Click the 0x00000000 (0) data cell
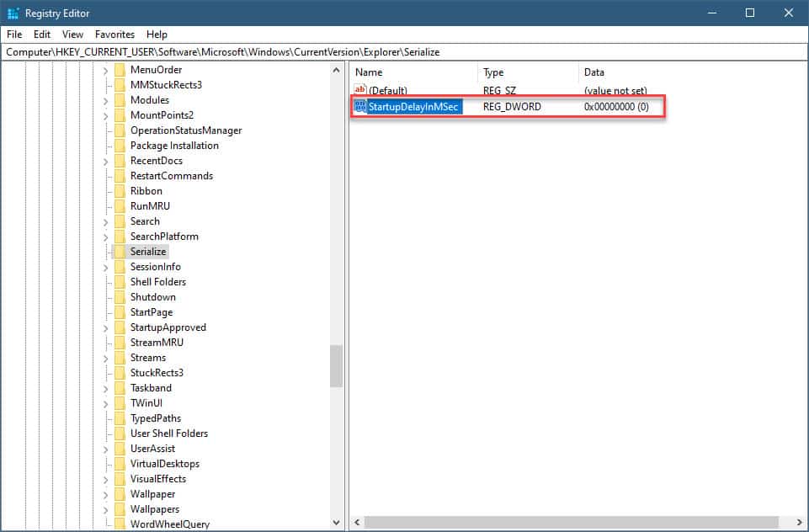This screenshot has height=532, width=809. pos(616,107)
